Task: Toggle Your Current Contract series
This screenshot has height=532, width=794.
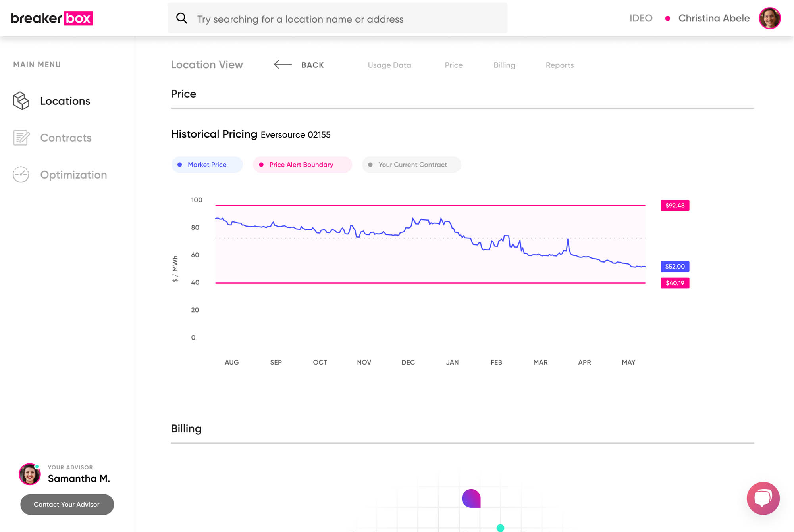Action: [411, 165]
